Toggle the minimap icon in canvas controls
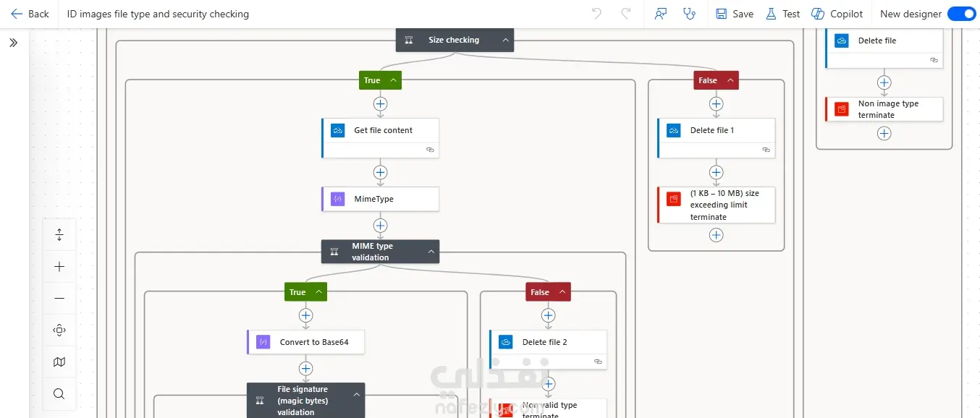Image resolution: width=980 pixels, height=418 pixels. [59, 362]
